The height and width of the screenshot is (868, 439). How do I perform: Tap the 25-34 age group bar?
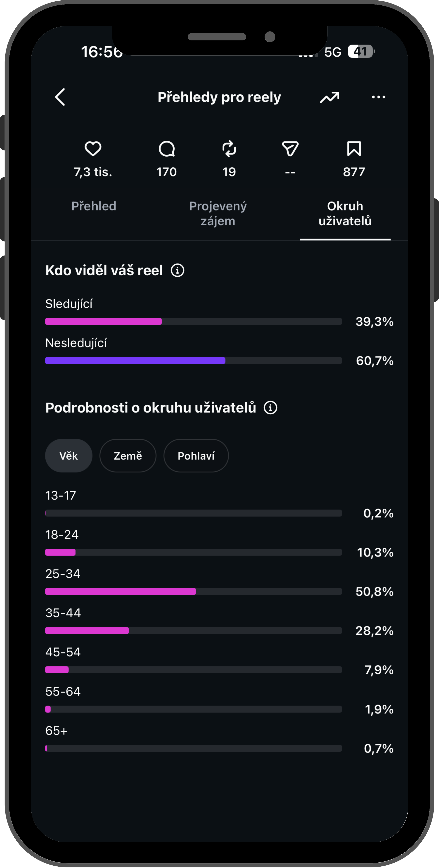tap(120, 591)
